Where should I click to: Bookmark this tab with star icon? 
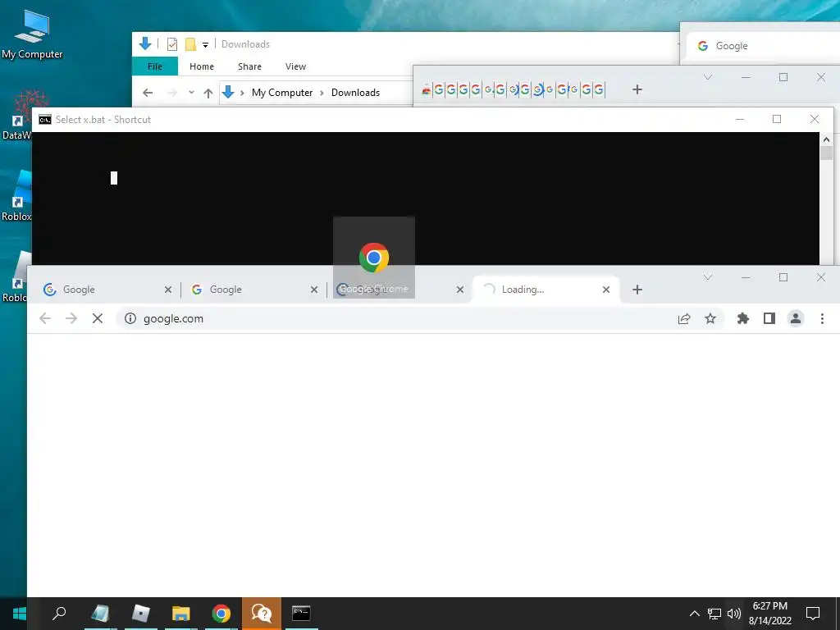(710, 319)
